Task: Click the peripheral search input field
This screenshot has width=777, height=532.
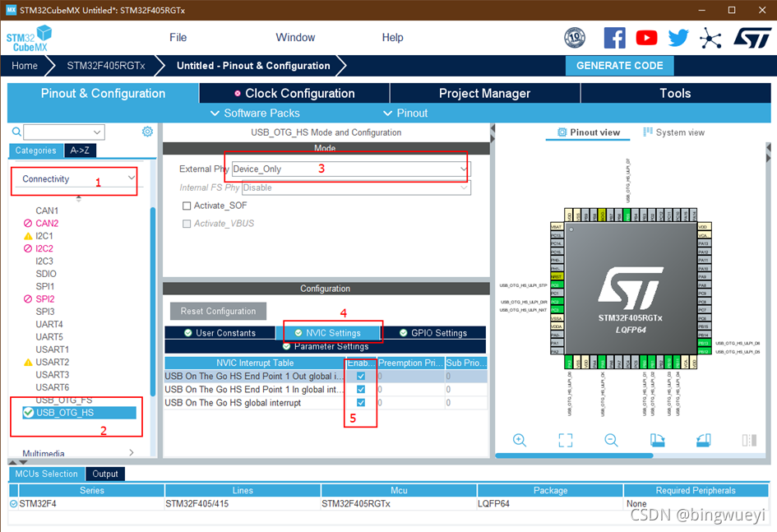Action: 64,132
